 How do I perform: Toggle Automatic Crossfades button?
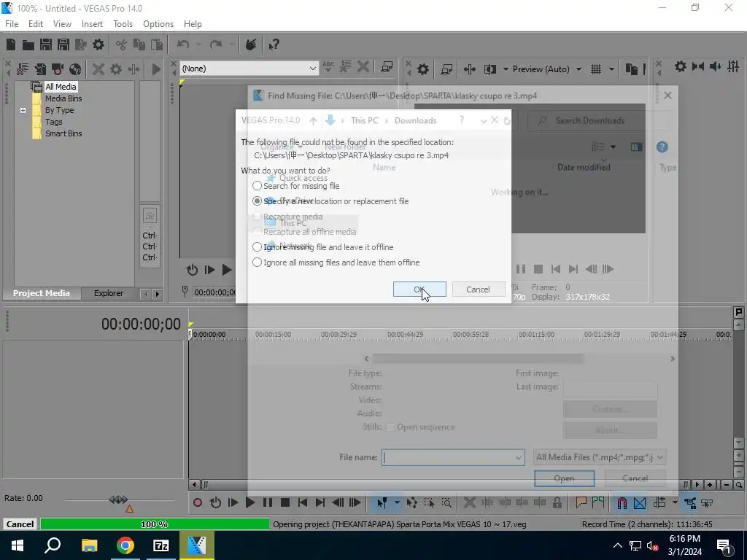click(x=640, y=502)
